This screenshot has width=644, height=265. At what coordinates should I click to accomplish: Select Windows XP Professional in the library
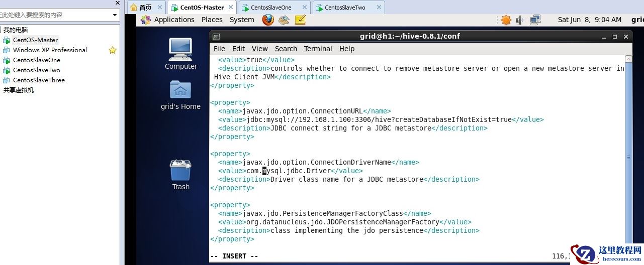click(x=50, y=50)
